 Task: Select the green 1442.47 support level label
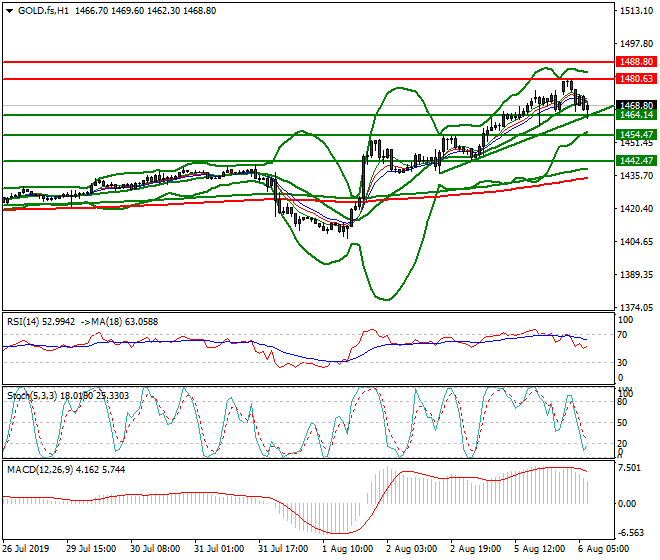(635, 160)
